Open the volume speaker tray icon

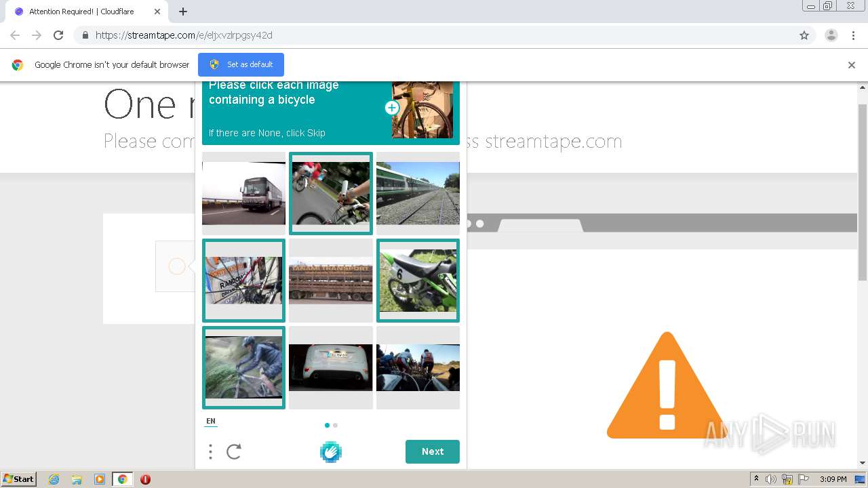pos(771,479)
